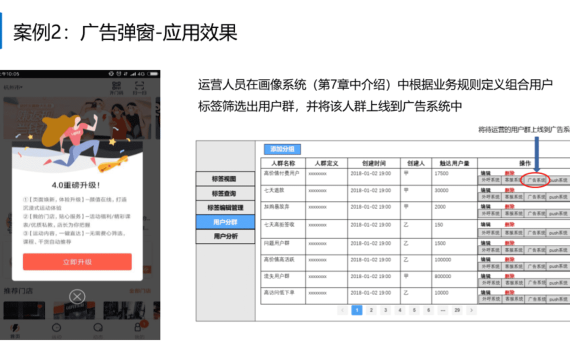Click 广告系统 for 高价值付费用户 row
The height and width of the screenshot is (360, 570).
pyautogui.click(x=536, y=180)
